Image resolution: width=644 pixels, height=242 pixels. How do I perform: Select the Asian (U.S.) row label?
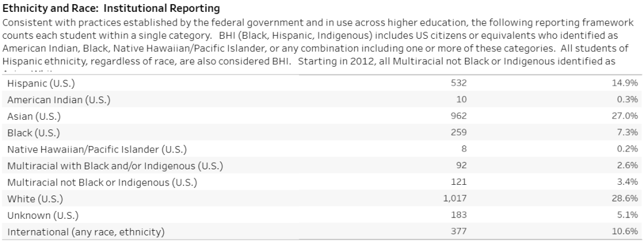coord(33,116)
